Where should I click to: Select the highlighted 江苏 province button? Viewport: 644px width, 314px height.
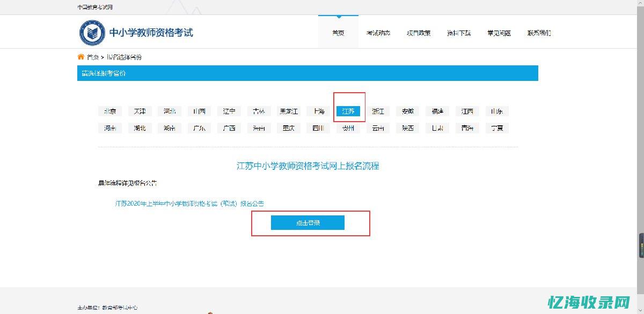348,111
